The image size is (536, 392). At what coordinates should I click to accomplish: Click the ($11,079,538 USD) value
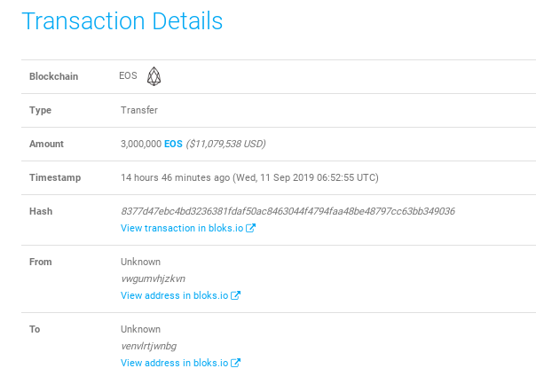tap(226, 144)
